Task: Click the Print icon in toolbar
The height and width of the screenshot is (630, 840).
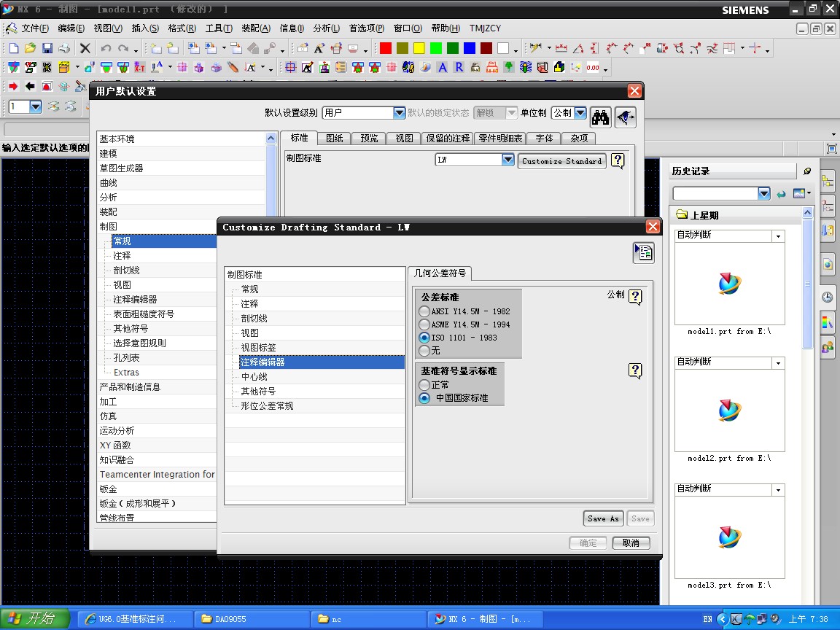Action: [x=64, y=49]
